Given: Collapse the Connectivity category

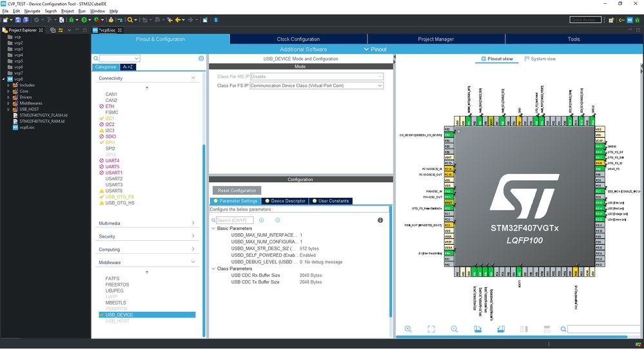Looking at the screenshot, I should pos(193,78).
